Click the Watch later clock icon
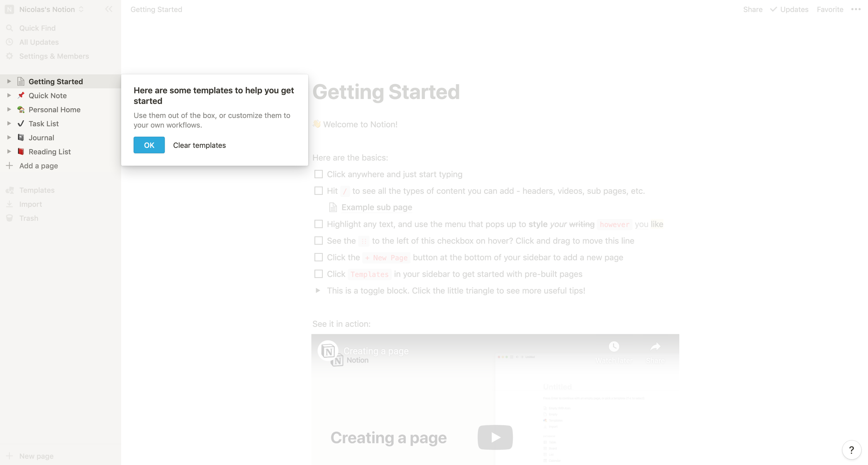The width and height of the screenshot is (868, 465). click(x=614, y=347)
